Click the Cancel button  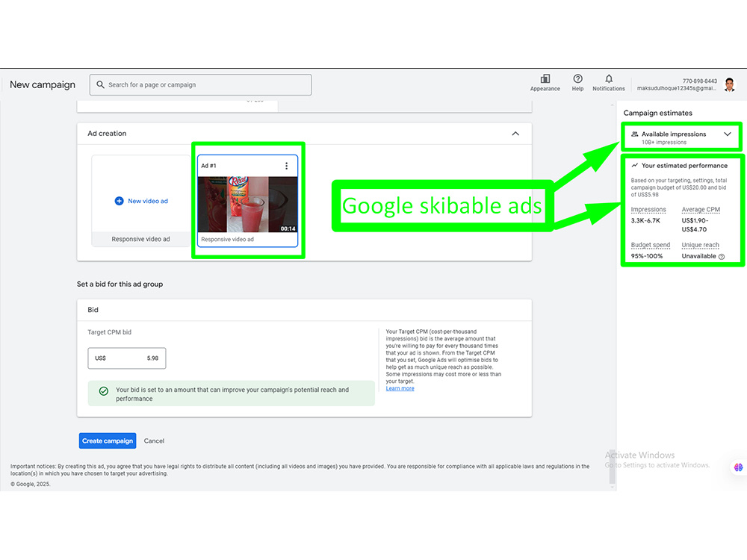pos(154,441)
